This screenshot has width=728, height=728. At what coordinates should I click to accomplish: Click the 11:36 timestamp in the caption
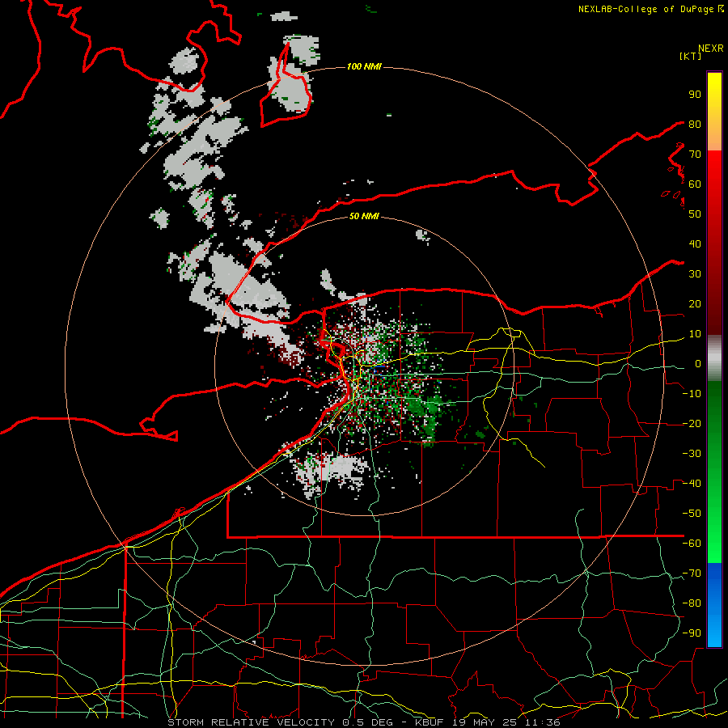(x=543, y=722)
